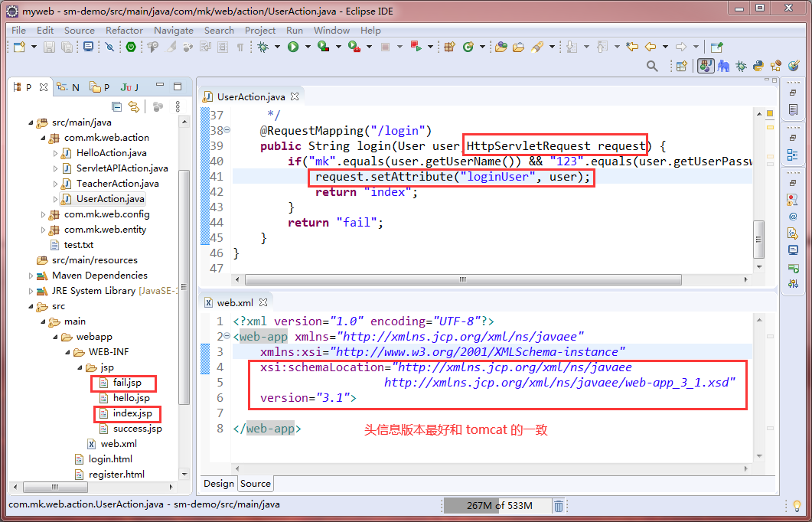
Task: Click the magnifier quick access search icon
Action: (x=653, y=66)
